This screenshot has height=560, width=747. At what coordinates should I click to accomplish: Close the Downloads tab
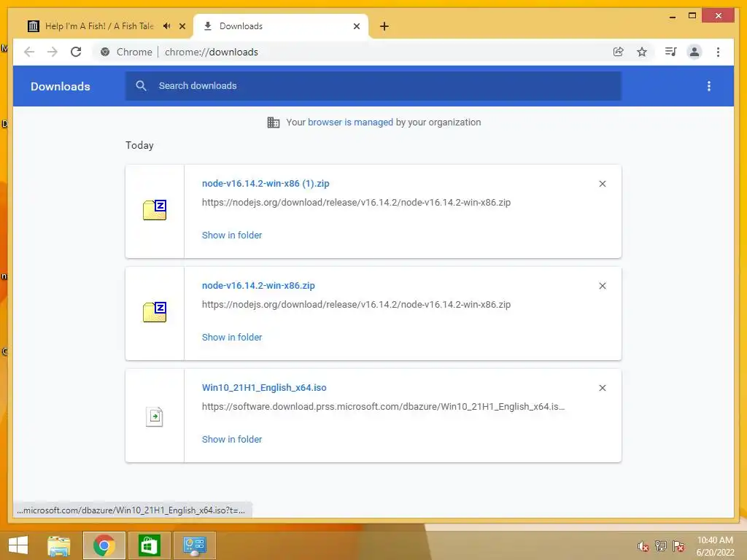click(x=356, y=26)
